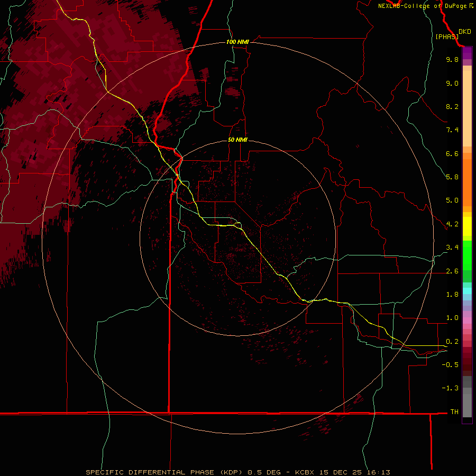The image size is (476, 476).
Task: Click the 2.6 legend value
Action: (x=452, y=271)
